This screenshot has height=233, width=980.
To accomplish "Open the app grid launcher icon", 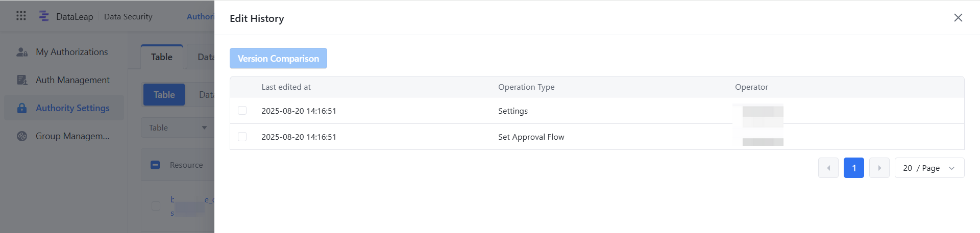I will point(21,16).
